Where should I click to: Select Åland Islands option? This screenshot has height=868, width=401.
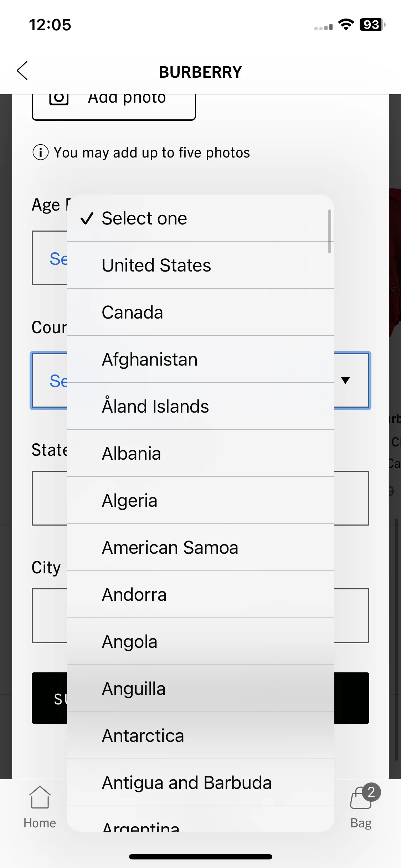(x=201, y=406)
